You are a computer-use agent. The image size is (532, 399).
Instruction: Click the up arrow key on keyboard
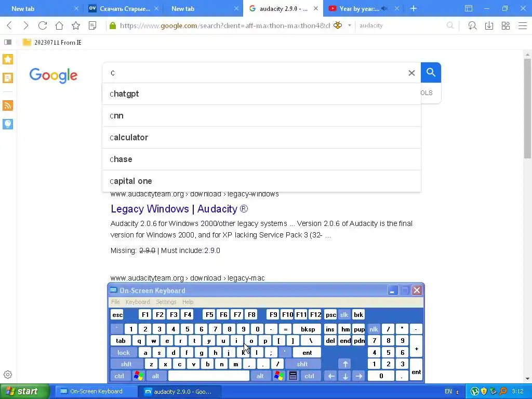[345, 364]
